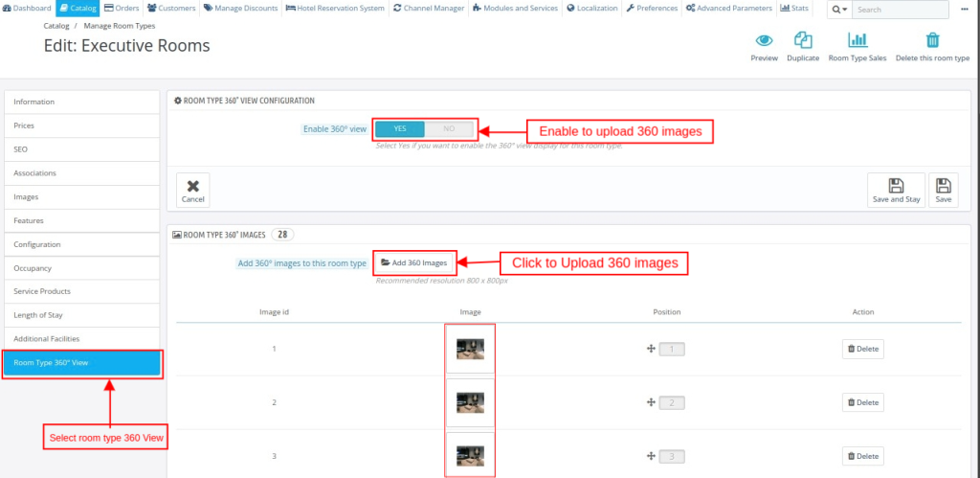Click the Add 360 Images button
This screenshot has height=478, width=980.
pyautogui.click(x=414, y=262)
